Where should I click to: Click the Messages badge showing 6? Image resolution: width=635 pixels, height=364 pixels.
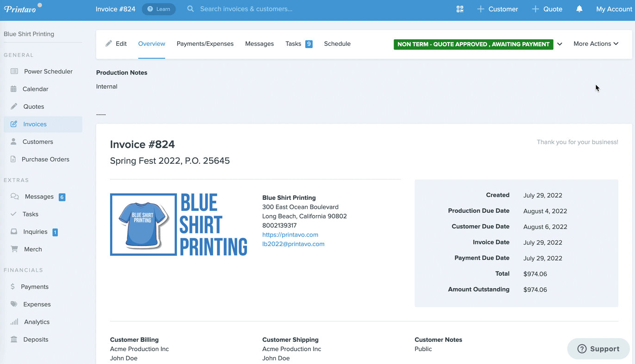[x=62, y=197]
